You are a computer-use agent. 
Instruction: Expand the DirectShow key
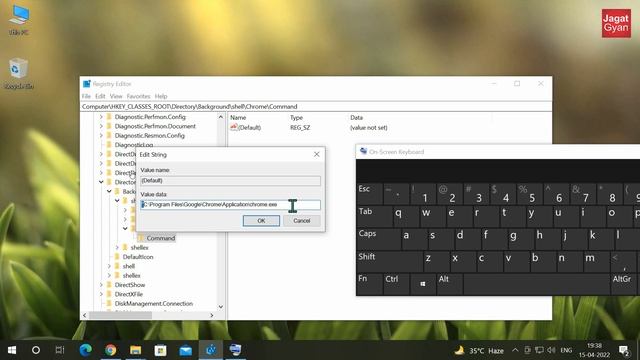[101, 285]
